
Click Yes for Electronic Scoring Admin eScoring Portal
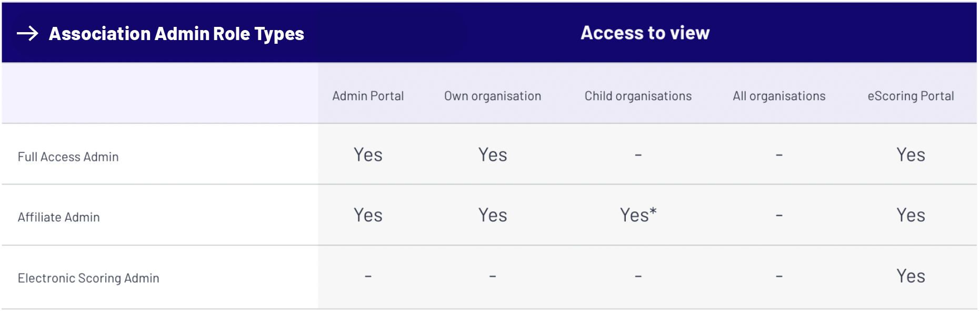(911, 276)
